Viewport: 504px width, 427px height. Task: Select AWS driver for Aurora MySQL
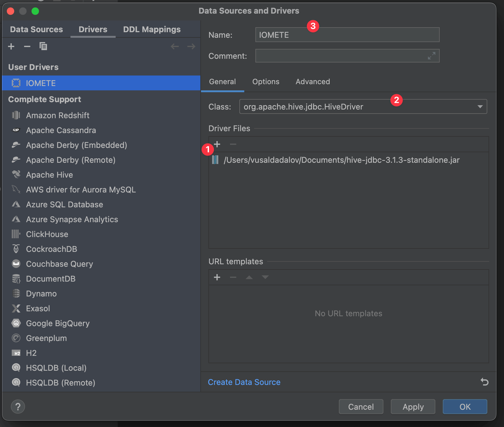(x=101, y=190)
